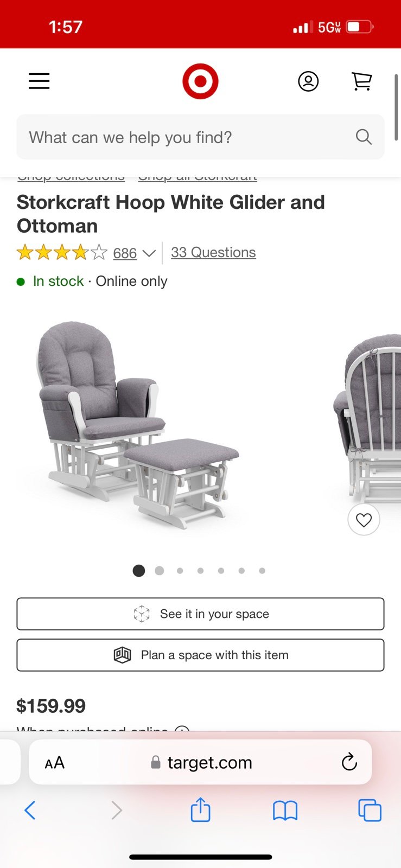Go back to previous page

[30, 810]
